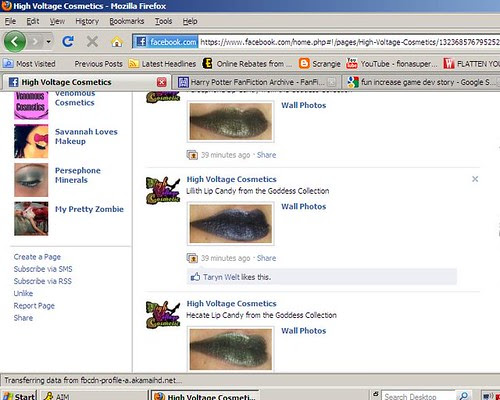Viewport: 500px width, 400px height.
Task: Click the Savannah Loves Makeup thumbnail
Action: [x=31, y=141]
